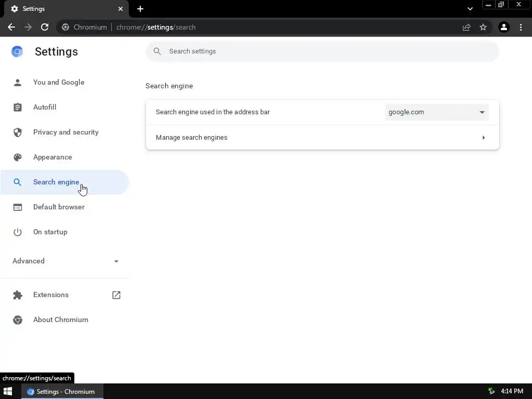
Task: Bookmark this page with the star icon
Action: tap(483, 27)
